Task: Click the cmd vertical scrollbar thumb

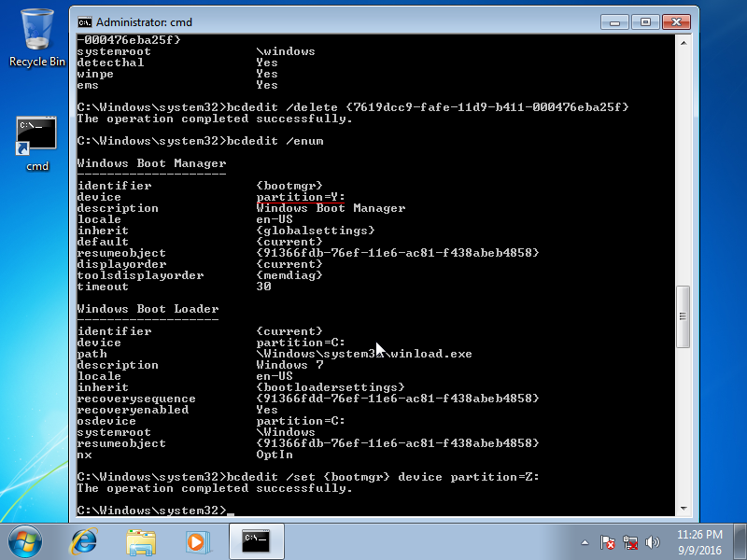Action: point(684,316)
